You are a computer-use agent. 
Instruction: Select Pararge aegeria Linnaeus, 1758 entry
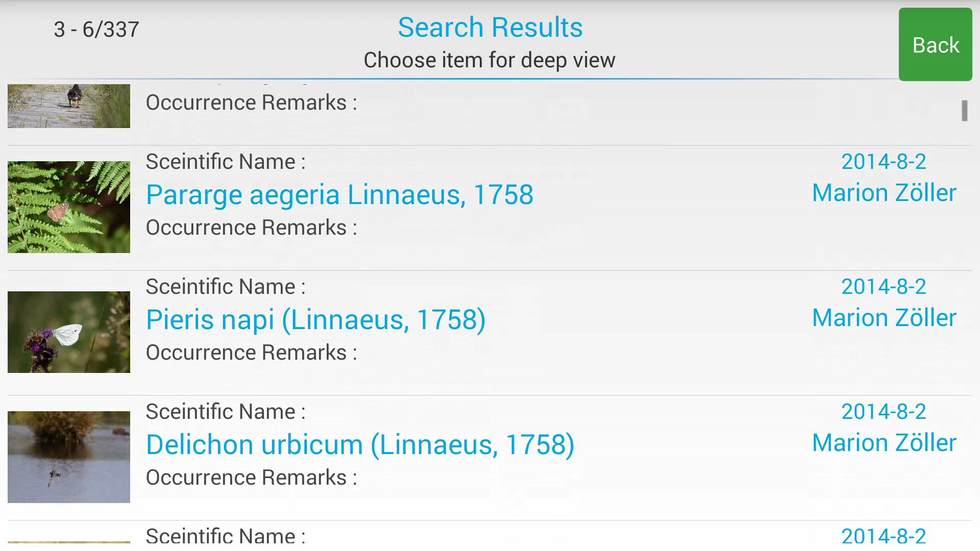(339, 195)
